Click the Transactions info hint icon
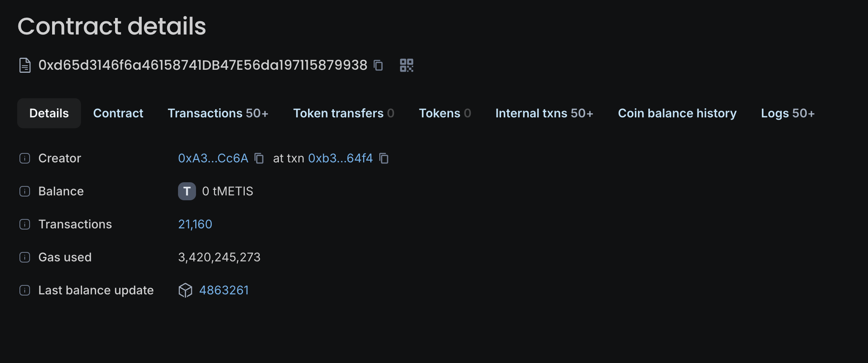This screenshot has height=363, width=868. tap(25, 224)
